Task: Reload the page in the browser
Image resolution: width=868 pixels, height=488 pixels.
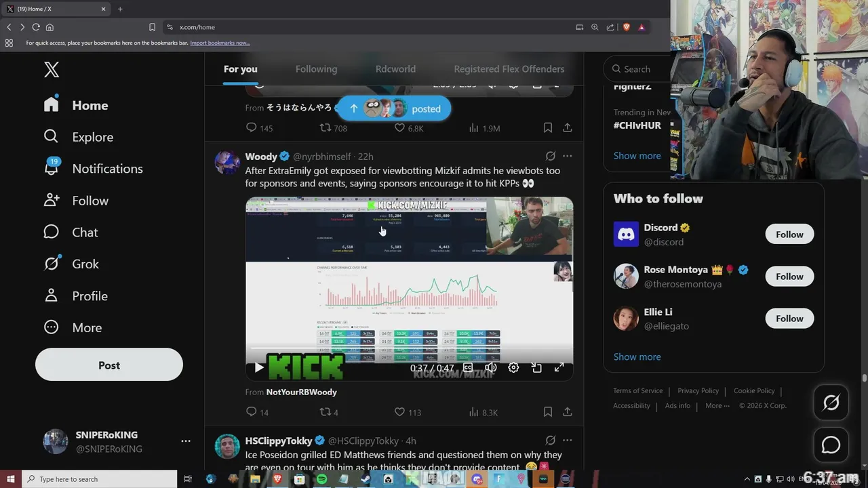Action: coord(36,27)
